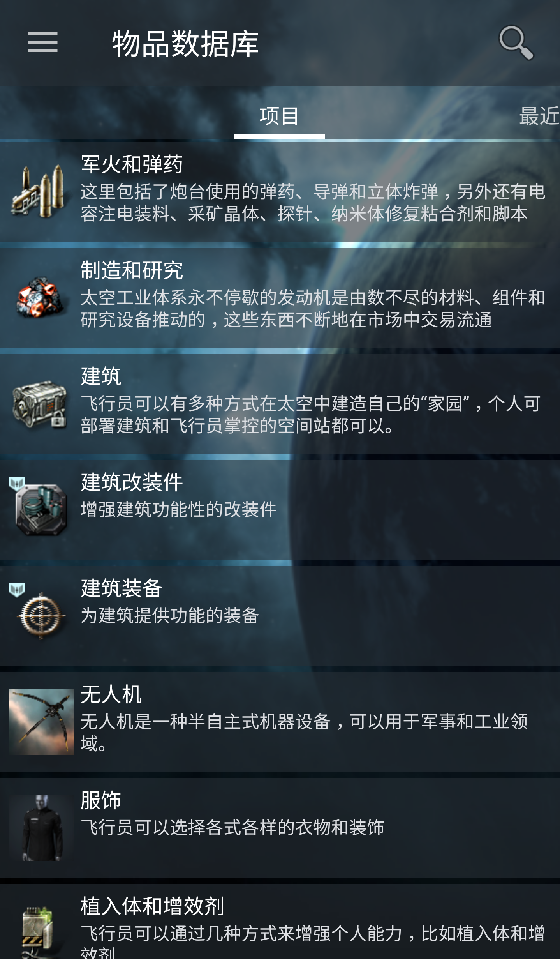View the apparel character thumbnail
560x959 pixels.
click(41, 828)
